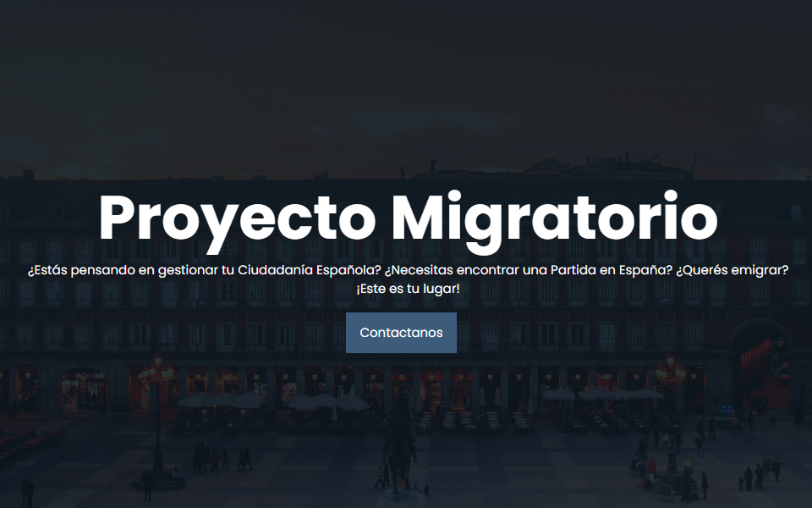Click the rooftop chimneys on the skyline

click(x=609, y=158)
